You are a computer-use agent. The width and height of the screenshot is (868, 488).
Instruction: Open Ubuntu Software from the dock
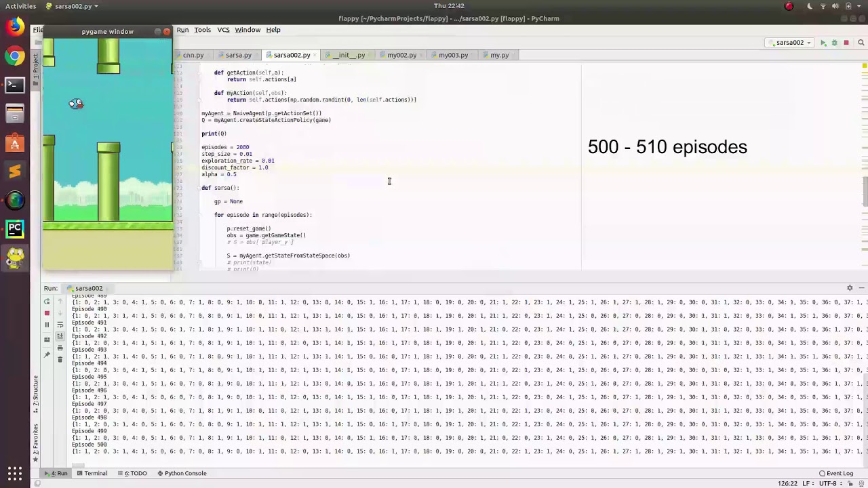(15, 143)
